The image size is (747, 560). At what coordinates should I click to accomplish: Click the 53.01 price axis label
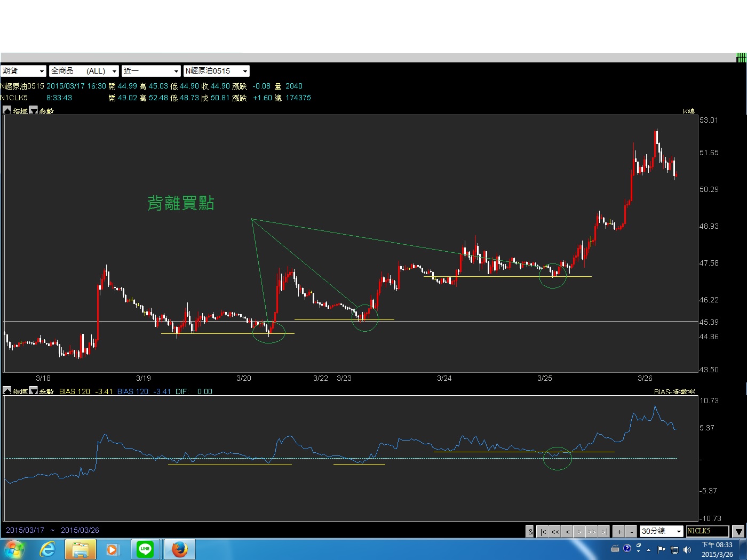coord(709,120)
